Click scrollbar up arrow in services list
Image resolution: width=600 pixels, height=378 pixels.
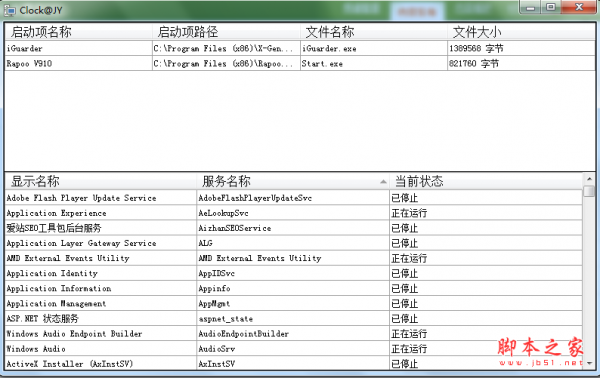click(589, 179)
